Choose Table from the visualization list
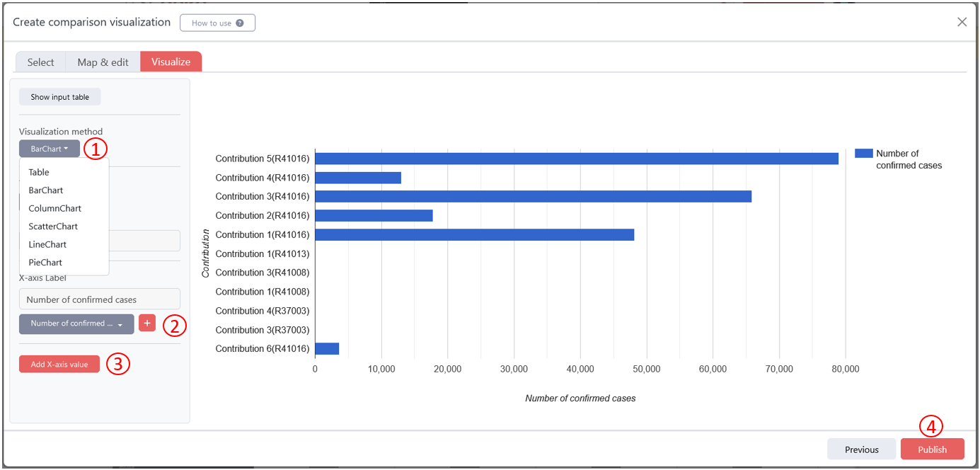The height and width of the screenshot is (470, 980). [x=39, y=172]
